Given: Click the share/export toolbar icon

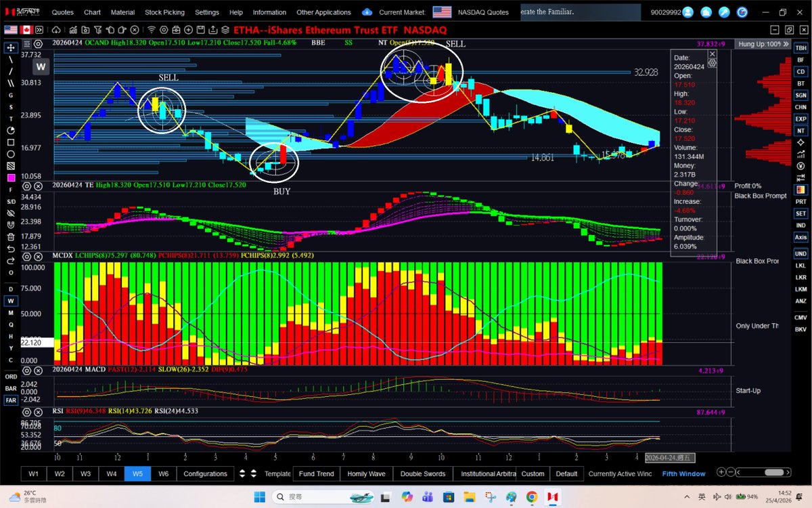Looking at the screenshot, I should (213, 30).
